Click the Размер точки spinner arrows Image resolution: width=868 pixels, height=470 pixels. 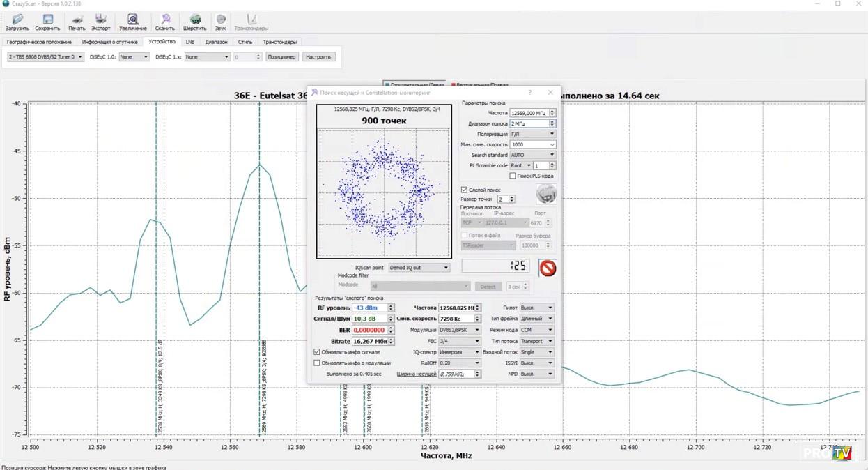[x=512, y=199]
